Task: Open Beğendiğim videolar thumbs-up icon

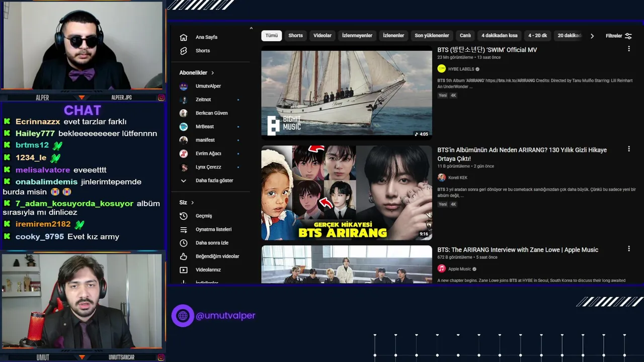Action: 184,256
